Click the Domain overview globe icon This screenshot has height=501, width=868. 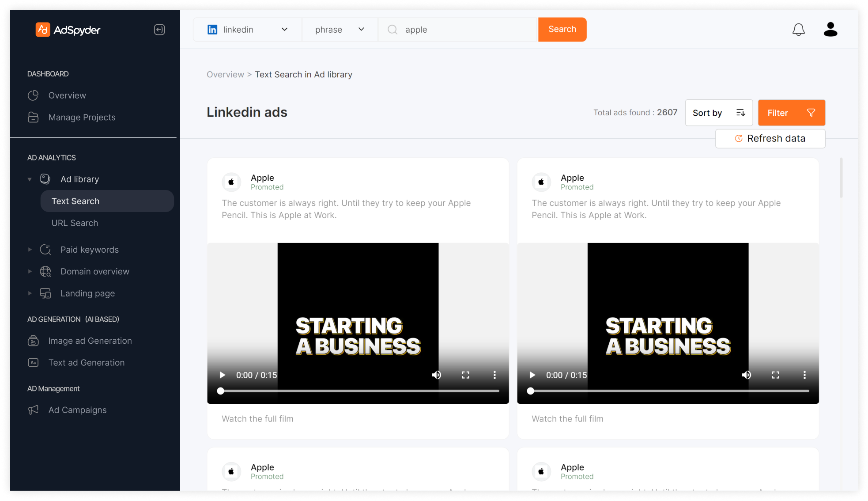[x=45, y=271]
